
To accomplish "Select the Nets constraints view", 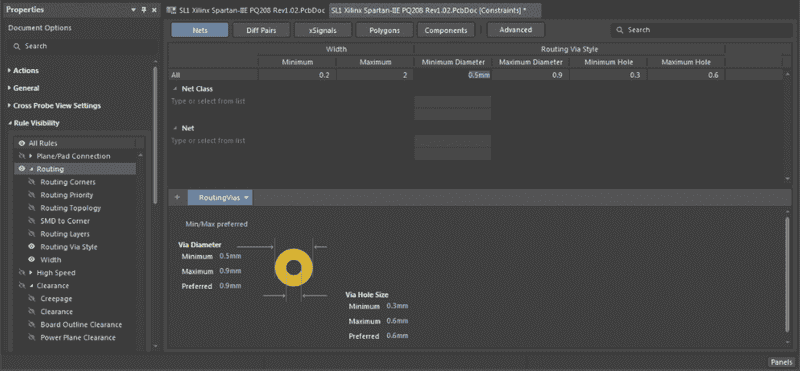I will [200, 30].
